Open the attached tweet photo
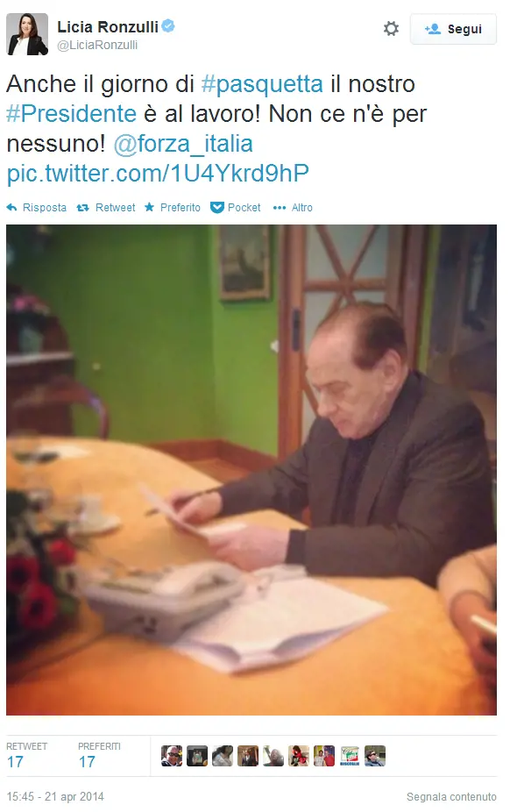Viewport: 517px width, 812px height. click(251, 470)
